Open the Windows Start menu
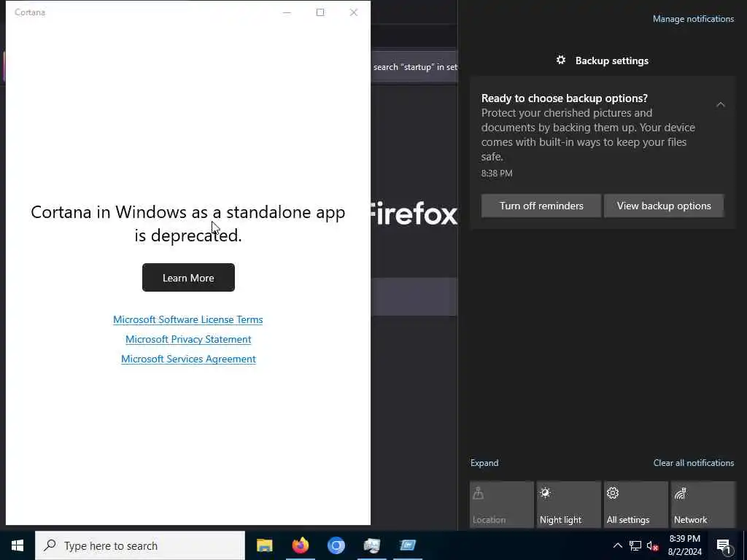Image resolution: width=747 pixels, height=560 pixels. (x=18, y=545)
